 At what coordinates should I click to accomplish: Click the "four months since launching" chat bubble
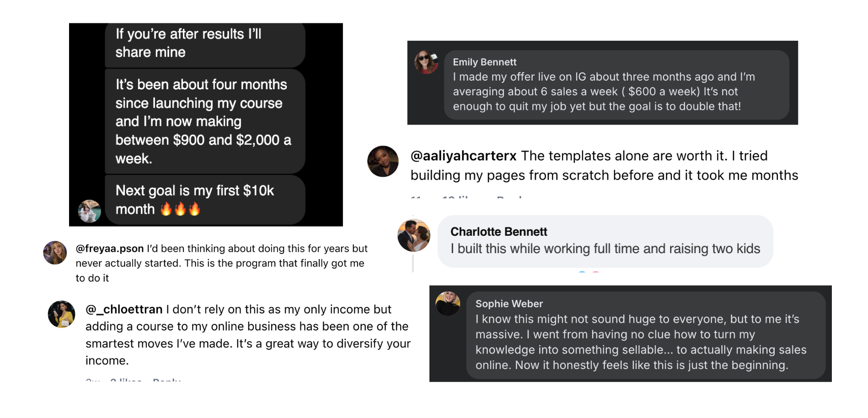(x=205, y=121)
